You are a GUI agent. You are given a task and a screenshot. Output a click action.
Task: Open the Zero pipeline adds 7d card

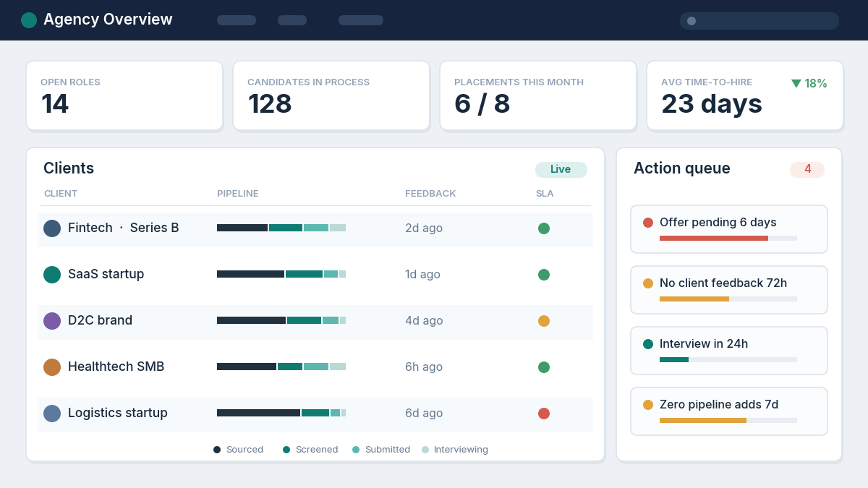point(729,411)
